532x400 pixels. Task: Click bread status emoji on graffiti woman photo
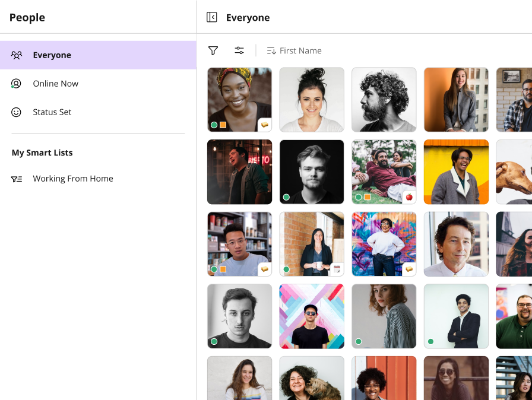tap(409, 269)
